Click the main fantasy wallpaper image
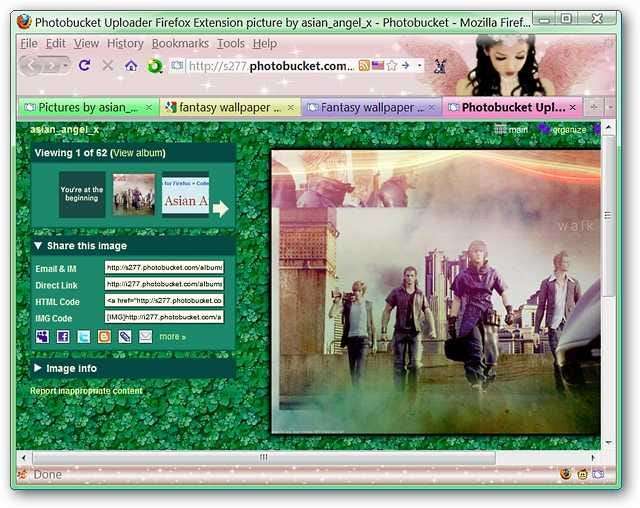The image size is (640, 508). tap(436, 291)
